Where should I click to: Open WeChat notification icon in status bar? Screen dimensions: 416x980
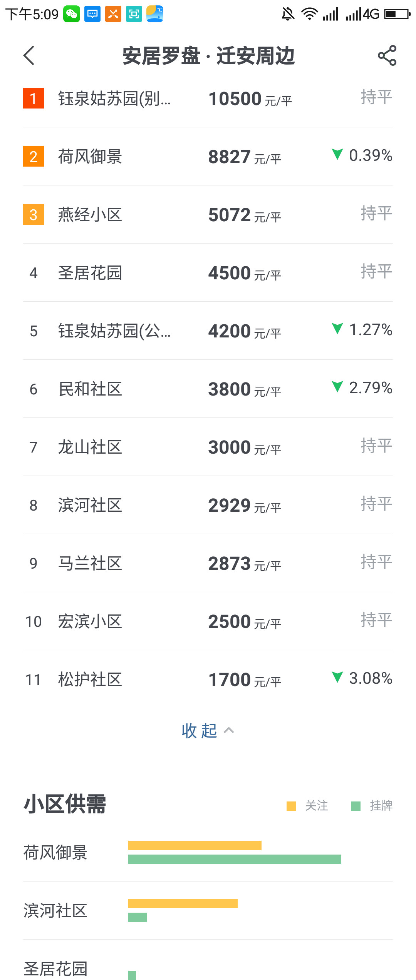point(72,14)
